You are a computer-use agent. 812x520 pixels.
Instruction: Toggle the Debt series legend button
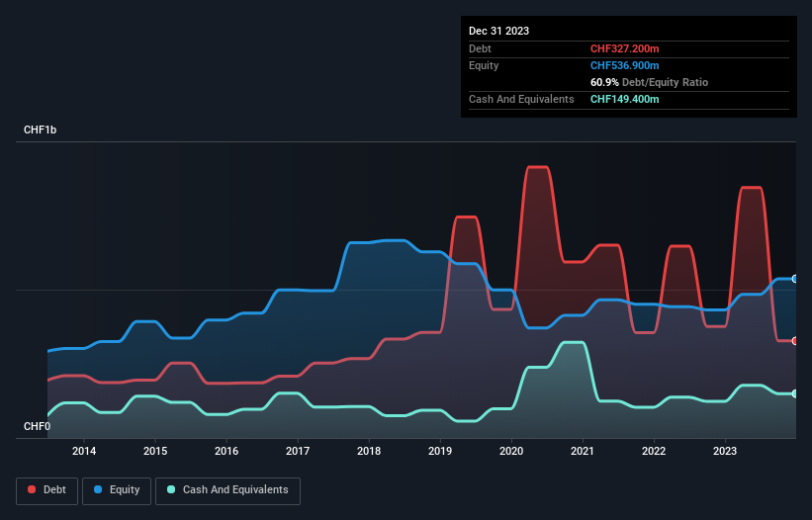pos(47,490)
